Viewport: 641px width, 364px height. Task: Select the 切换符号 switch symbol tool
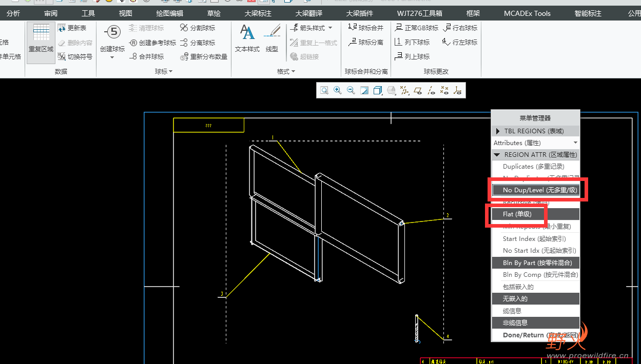click(75, 57)
